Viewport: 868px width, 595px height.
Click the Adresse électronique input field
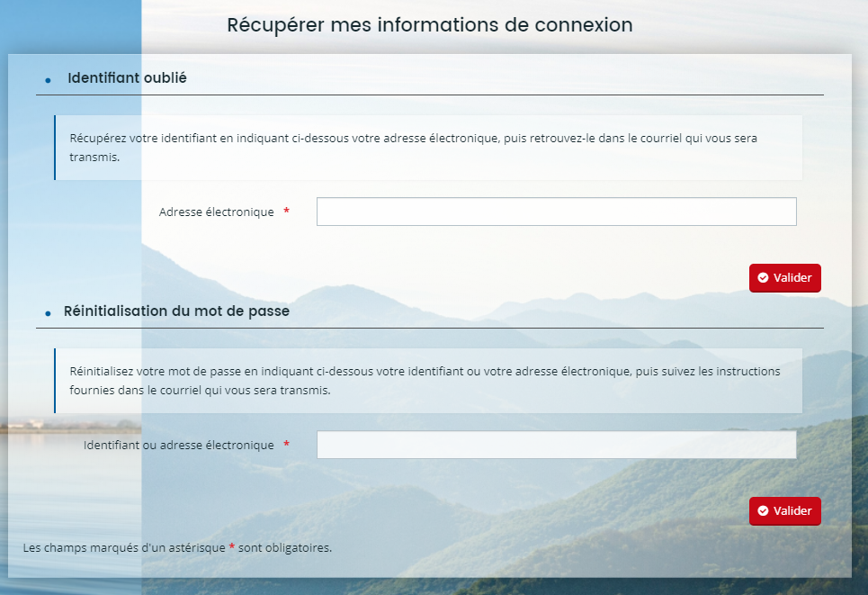pyautogui.click(x=557, y=212)
